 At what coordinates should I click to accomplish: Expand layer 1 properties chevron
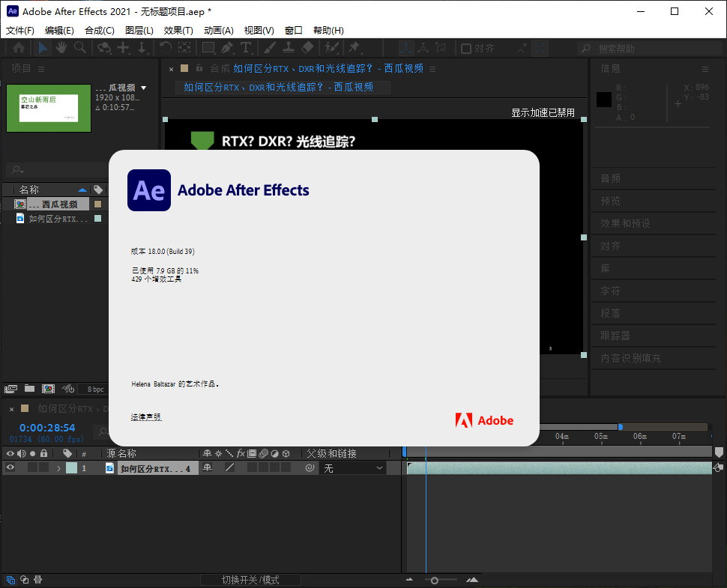click(59, 468)
